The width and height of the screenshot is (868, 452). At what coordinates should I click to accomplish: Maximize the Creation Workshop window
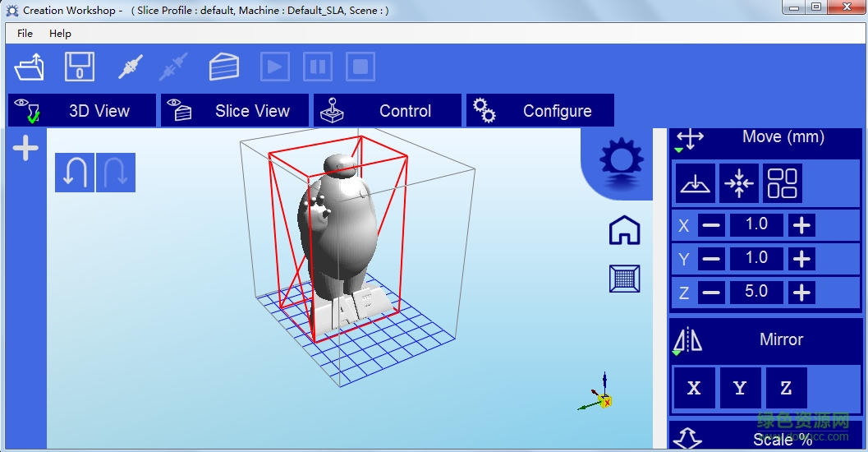point(816,7)
